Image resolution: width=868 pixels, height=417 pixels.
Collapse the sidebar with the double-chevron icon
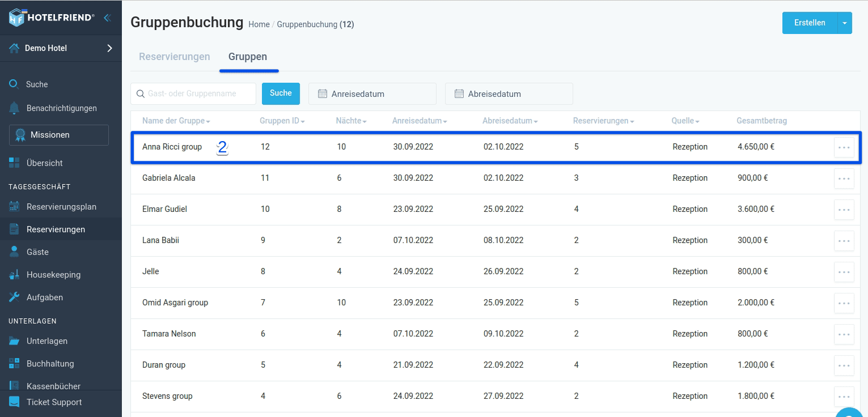(x=107, y=18)
